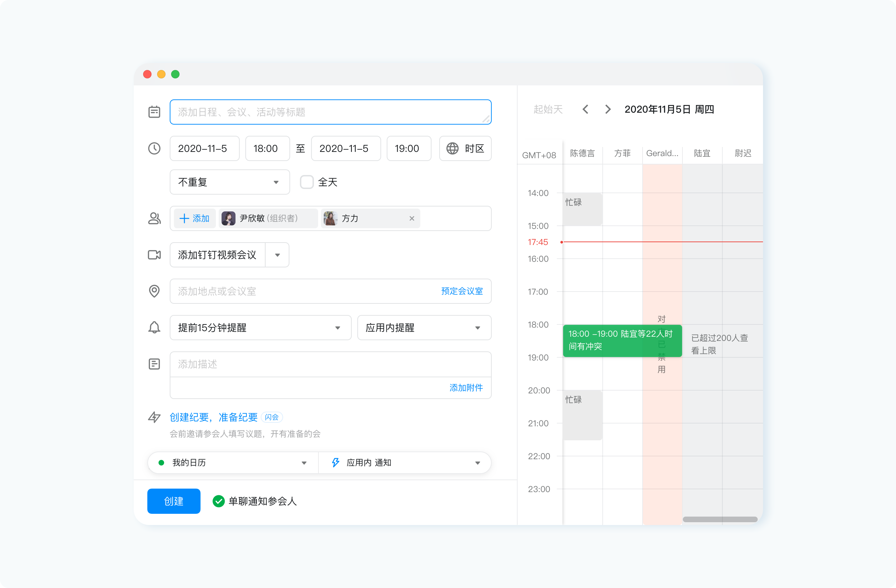Screen dimensions: 896x588
Task: Click the event title input field
Action: coord(330,112)
